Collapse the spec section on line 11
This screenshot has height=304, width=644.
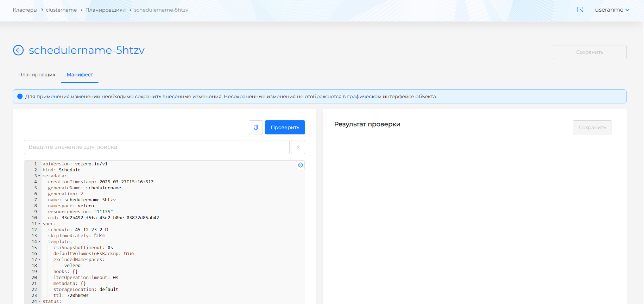click(x=39, y=224)
